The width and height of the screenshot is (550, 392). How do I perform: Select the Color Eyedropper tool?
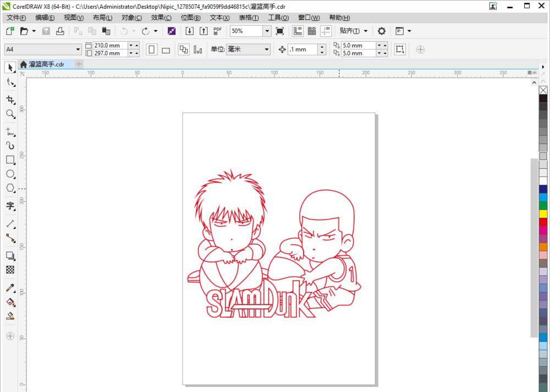(x=10, y=288)
